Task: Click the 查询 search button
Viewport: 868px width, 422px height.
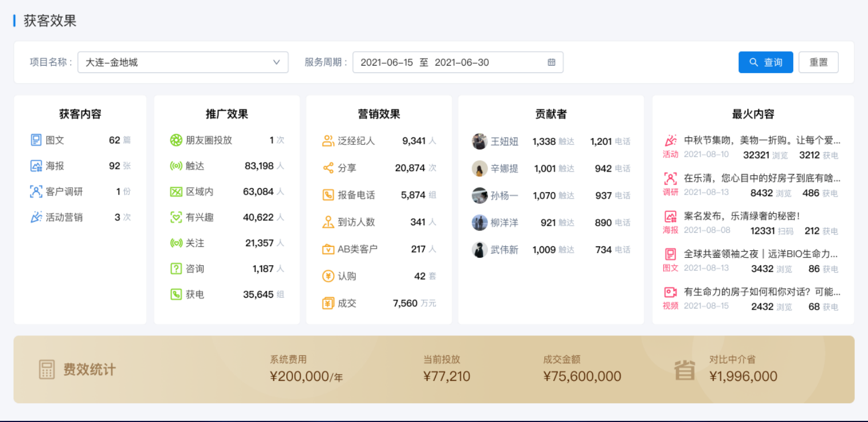Action: (x=765, y=62)
